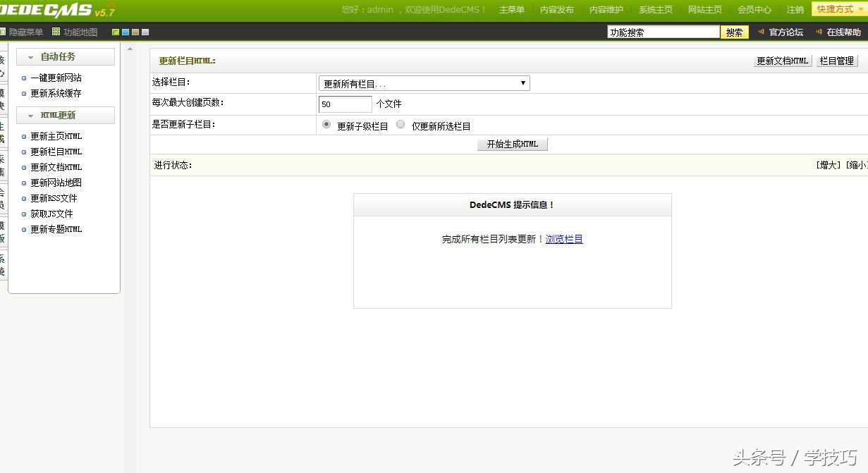The image size is (868, 473).
Task: Open the 内容发布 top menu
Action: point(557,9)
